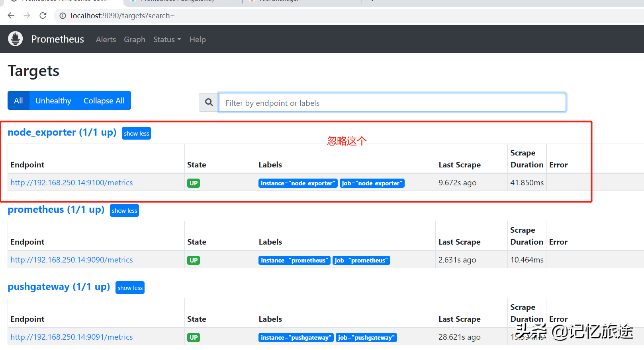Open prometheus (1/1 up) heading link
The image size is (644, 350).
[x=56, y=209]
